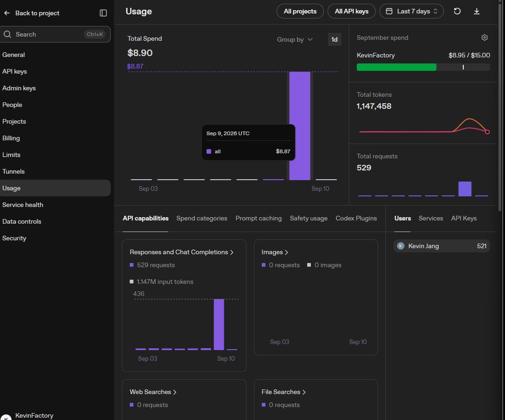The image size is (505, 420).
Task: Click the KevinFactory green budget progress bar
Action: pyautogui.click(x=397, y=67)
